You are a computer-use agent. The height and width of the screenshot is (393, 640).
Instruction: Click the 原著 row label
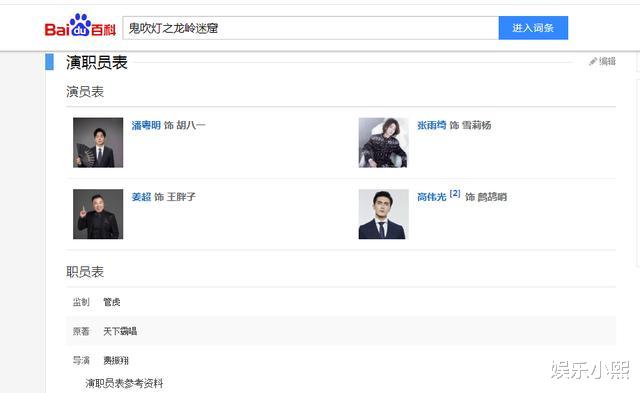coord(81,331)
